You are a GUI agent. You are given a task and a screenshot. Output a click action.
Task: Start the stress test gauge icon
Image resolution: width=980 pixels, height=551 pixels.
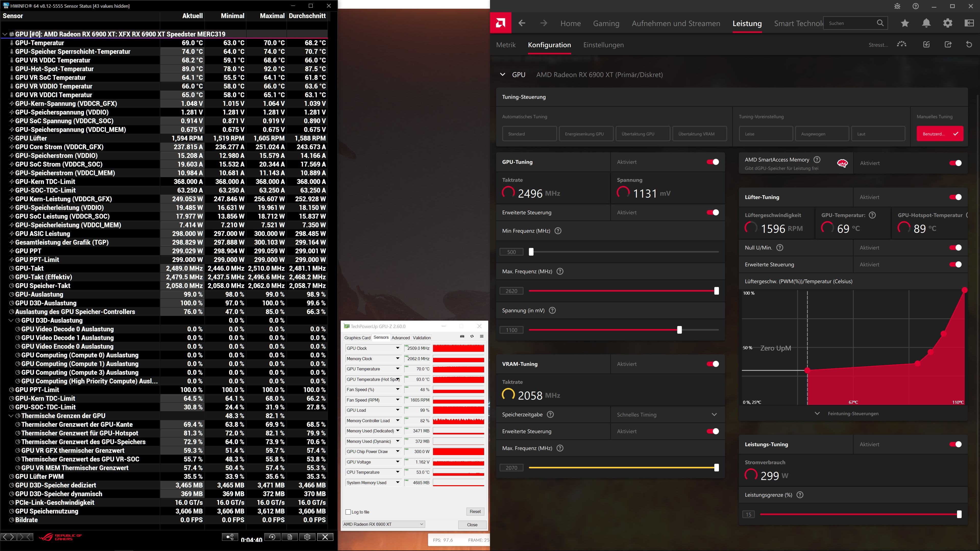[x=902, y=44]
